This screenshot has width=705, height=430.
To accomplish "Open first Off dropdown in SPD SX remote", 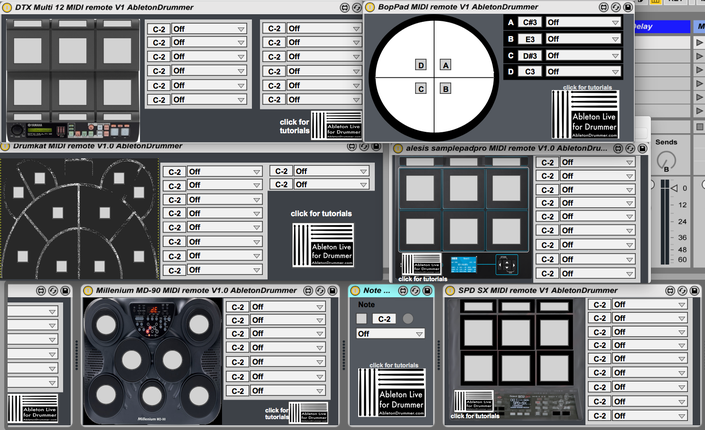I will (649, 305).
